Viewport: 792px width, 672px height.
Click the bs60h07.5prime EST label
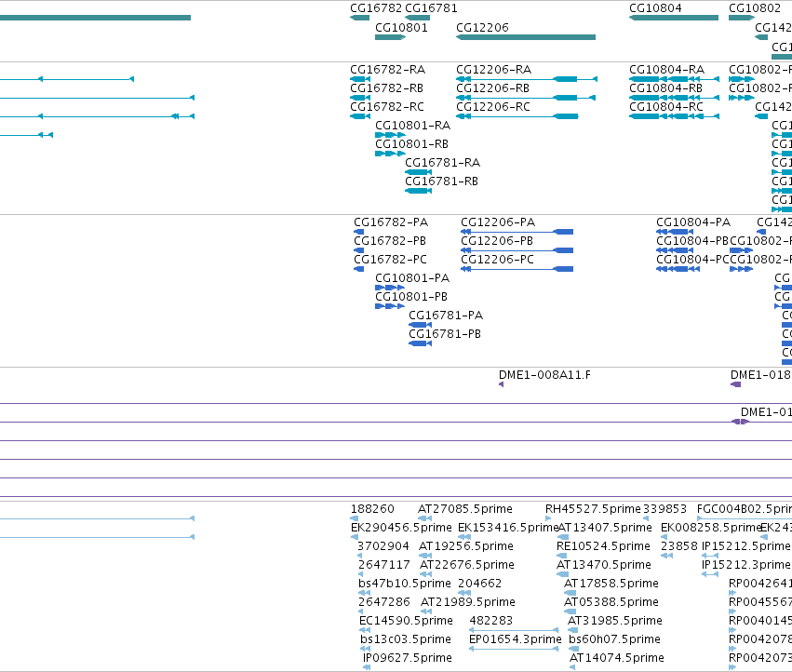[615, 639]
